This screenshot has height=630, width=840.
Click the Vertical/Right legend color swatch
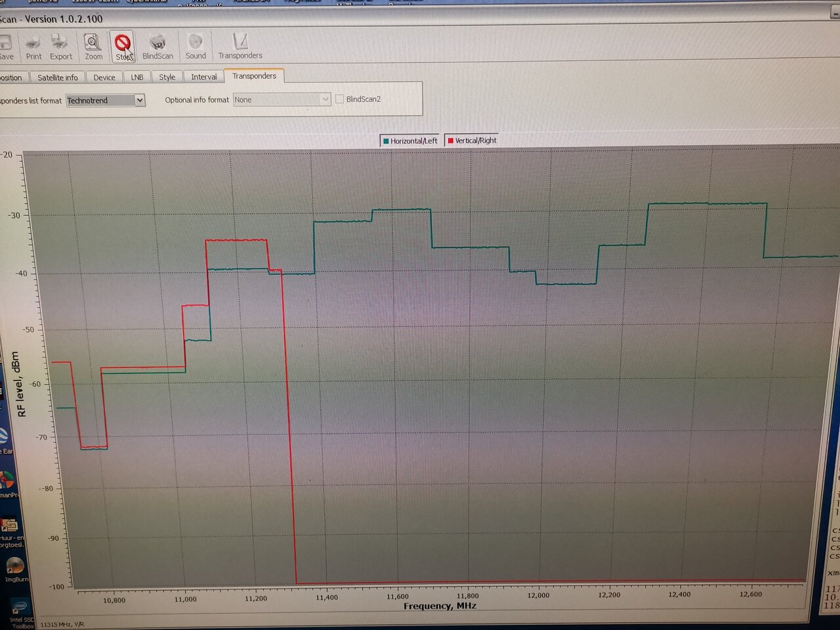451,140
